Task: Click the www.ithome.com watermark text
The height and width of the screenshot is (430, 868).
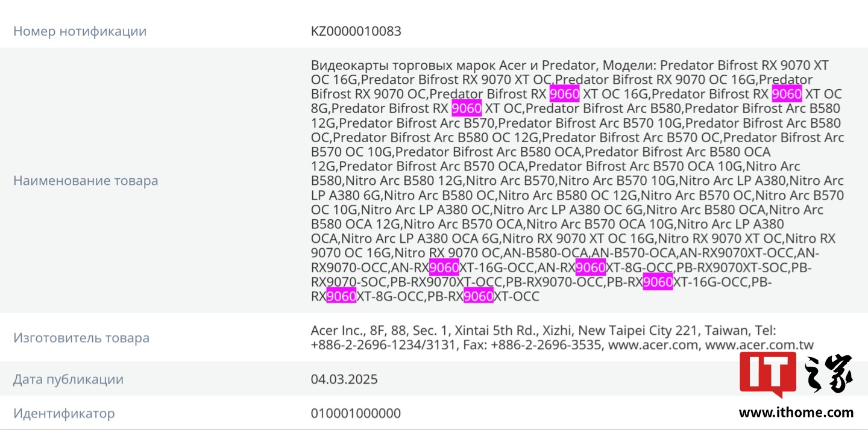Action: (x=796, y=413)
